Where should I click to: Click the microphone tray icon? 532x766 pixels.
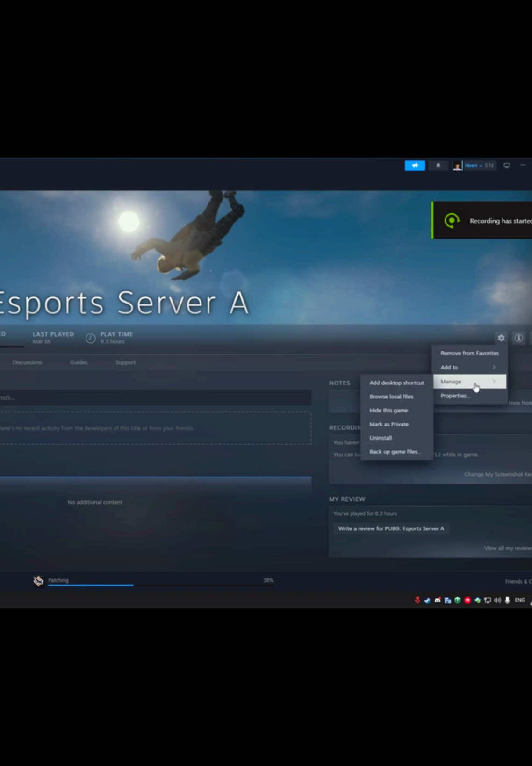click(507, 600)
